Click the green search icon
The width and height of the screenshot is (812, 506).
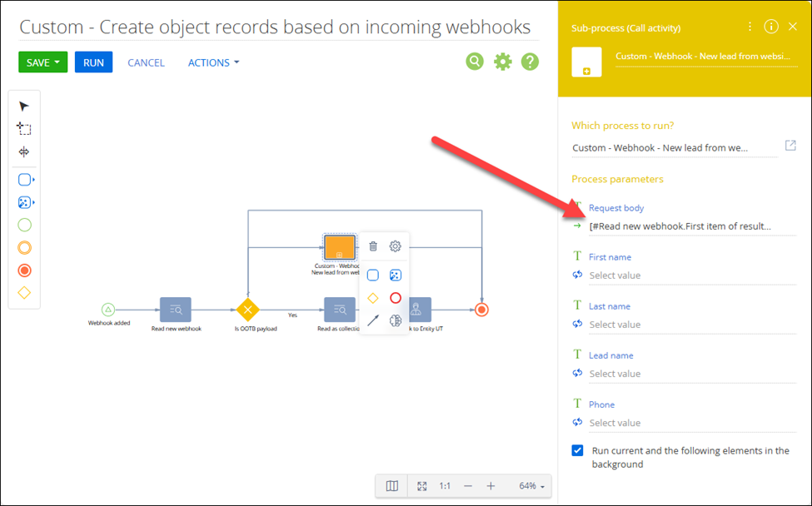coord(475,61)
